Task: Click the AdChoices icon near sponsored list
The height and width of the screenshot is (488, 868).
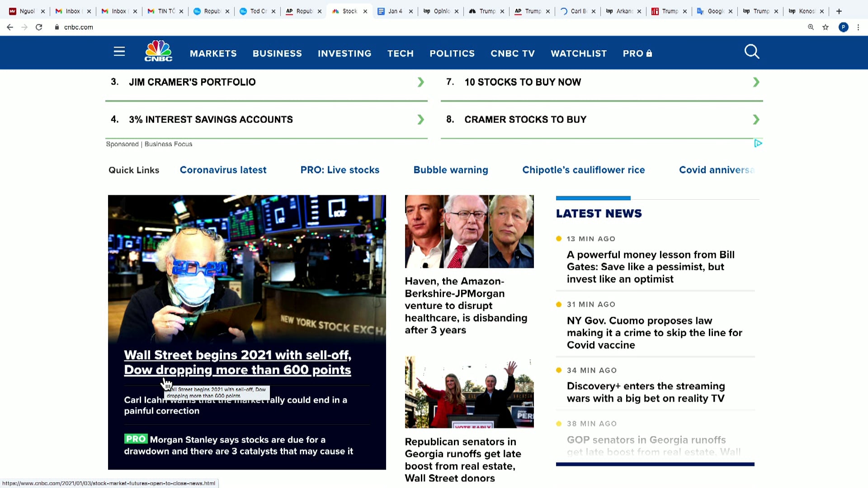Action: (x=758, y=143)
